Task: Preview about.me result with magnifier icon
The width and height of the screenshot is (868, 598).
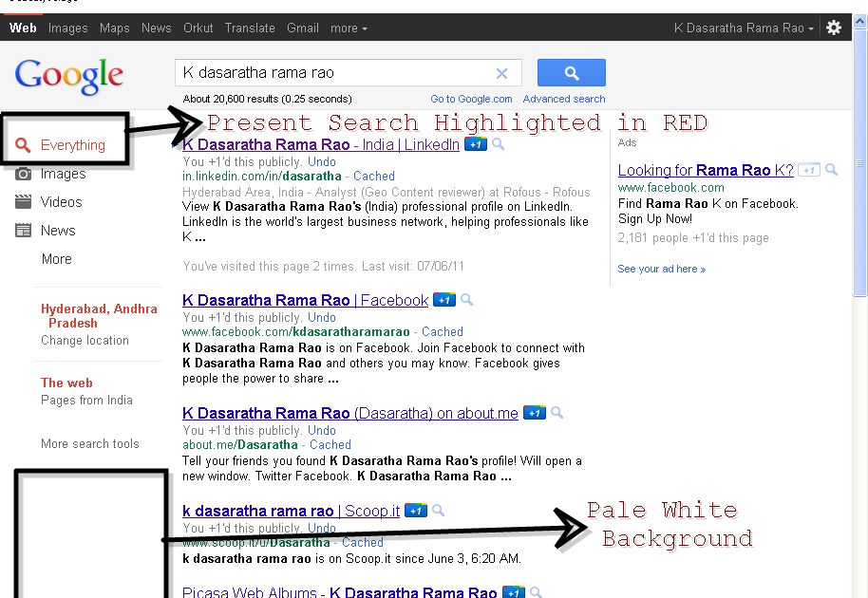Action: [x=557, y=413]
